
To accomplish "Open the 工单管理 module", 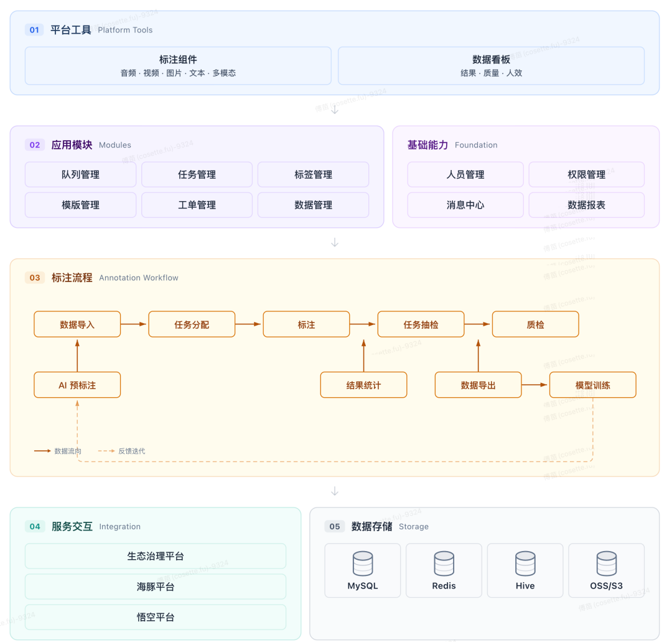I will tap(197, 205).
